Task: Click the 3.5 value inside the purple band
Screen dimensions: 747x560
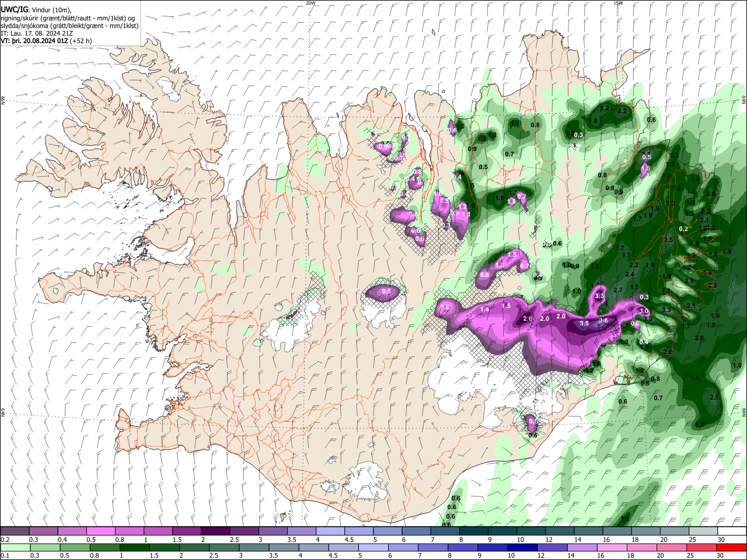Action: click(584, 323)
